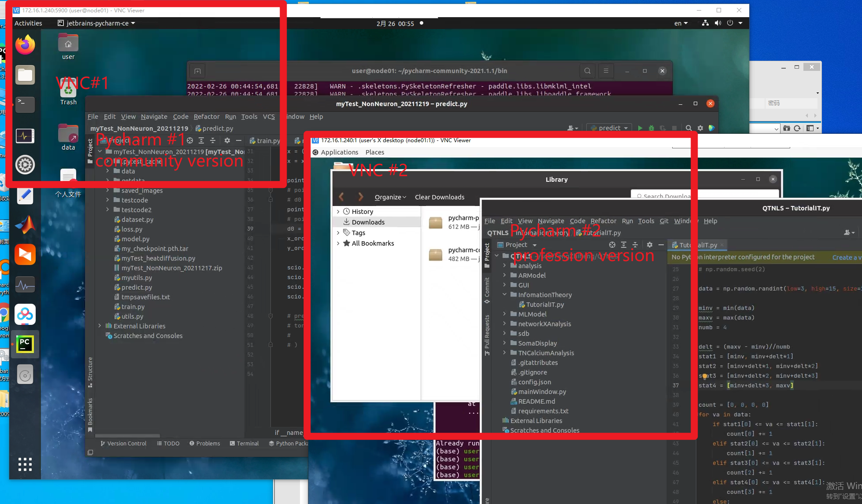Viewport: 862px width, 504px height.
Task: Open Organize dropdown in Library window
Action: (390, 197)
